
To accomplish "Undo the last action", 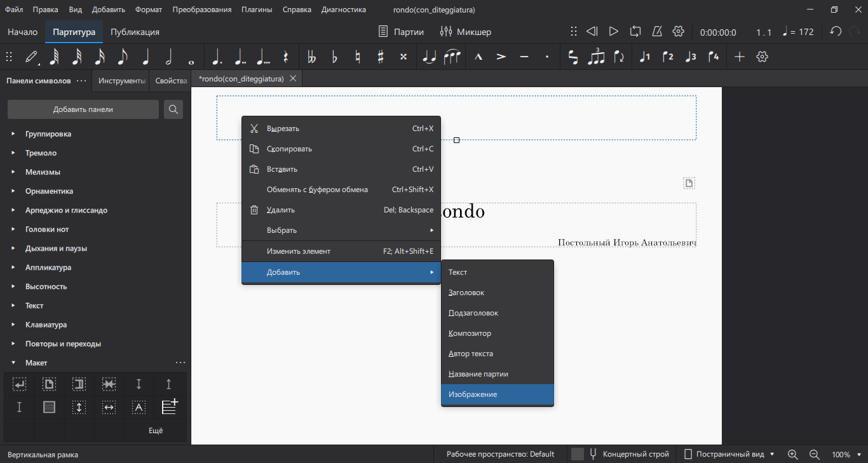I will [x=836, y=31].
